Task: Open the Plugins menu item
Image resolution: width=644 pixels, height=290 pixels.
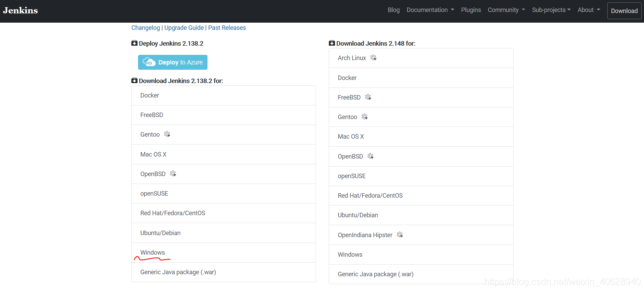Action: [471, 10]
